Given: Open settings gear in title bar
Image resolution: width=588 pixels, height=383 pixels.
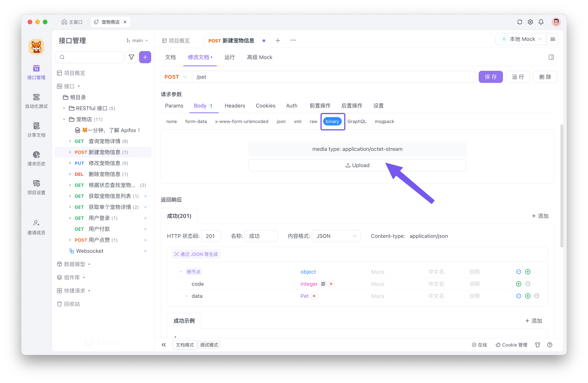Looking at the screenshot, I should 530,22.
